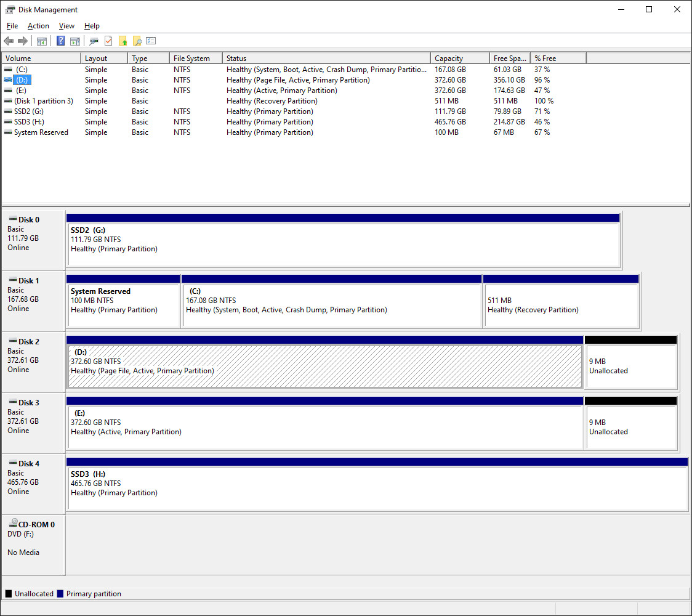Sort by the Type column header
This screenshot has height=616, width=692.
149,59
